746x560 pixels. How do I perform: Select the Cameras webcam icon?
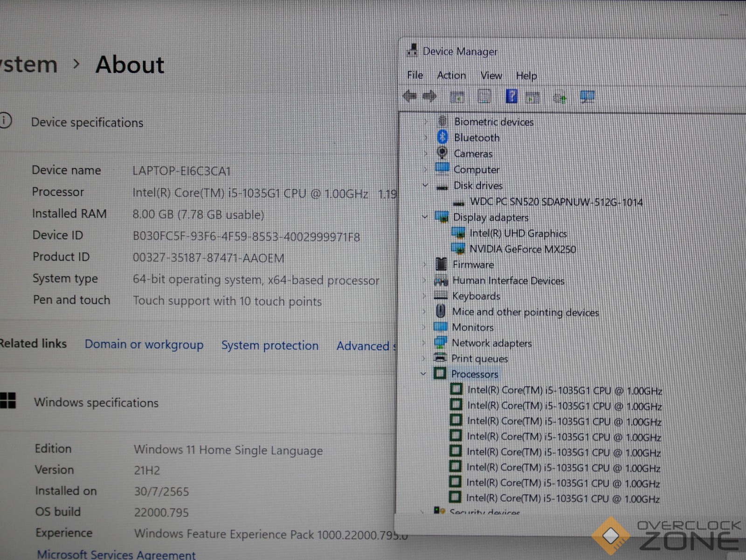coord(442,153)
